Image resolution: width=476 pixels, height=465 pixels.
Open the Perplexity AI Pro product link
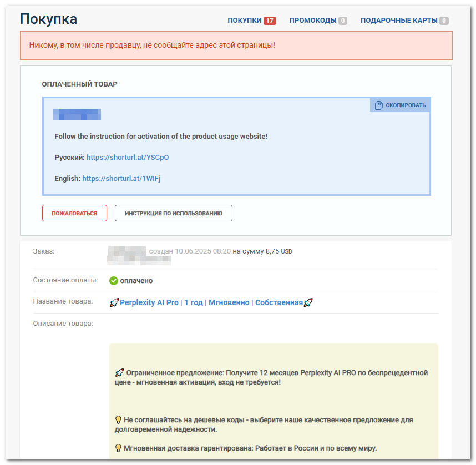click(x=211, y=302)
